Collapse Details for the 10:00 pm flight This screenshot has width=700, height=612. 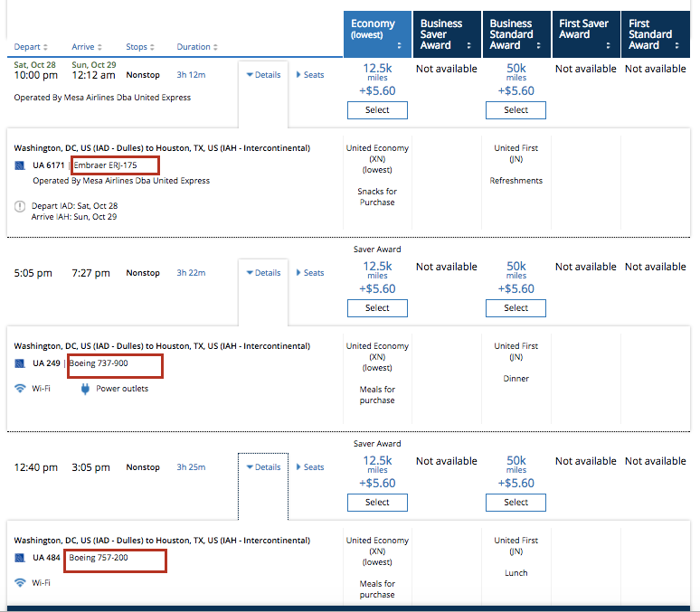click(263, 75)
